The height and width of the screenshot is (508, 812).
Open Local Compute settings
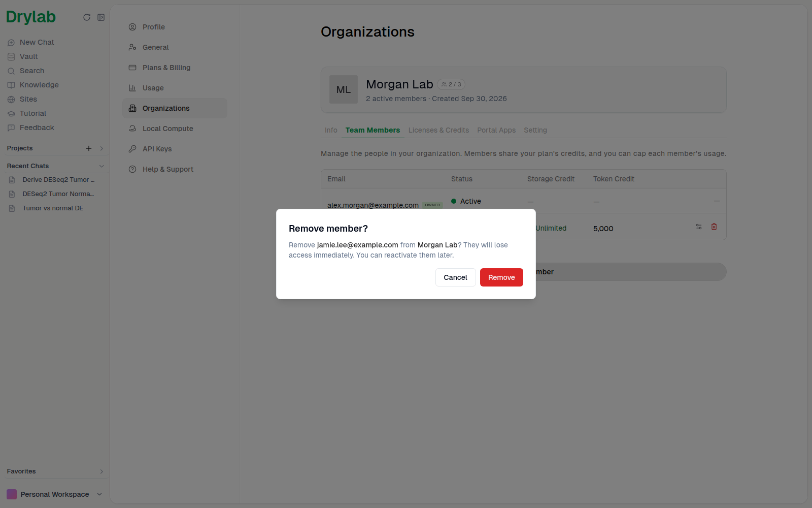[x=175, y=129]
